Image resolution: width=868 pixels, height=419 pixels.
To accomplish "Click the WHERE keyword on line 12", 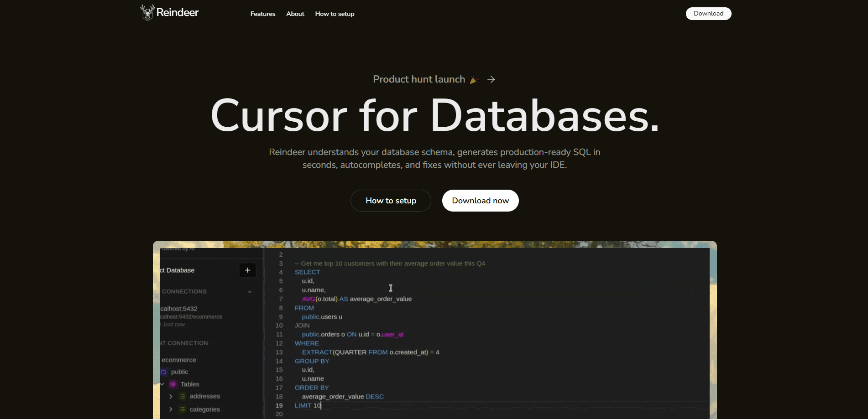I will pos(307,343).
